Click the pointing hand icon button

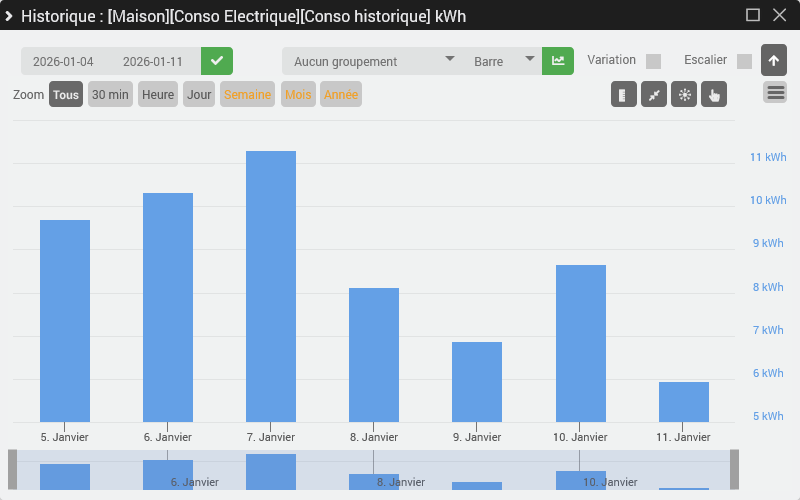(x=714, y=94)
